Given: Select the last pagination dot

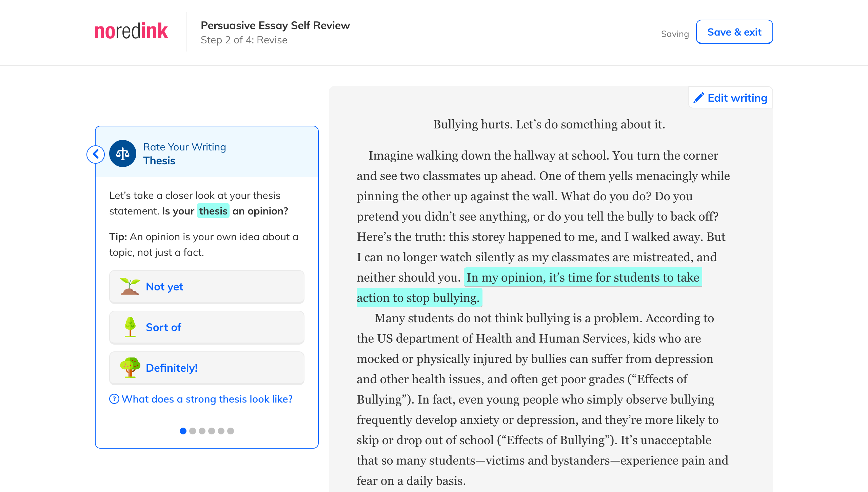Looking at the screenshot, I should 231,431.
